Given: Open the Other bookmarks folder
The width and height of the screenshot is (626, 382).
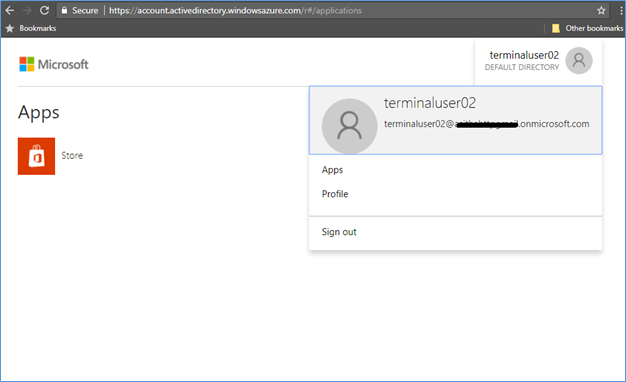Looking at the screenshot, I should 587,28.
